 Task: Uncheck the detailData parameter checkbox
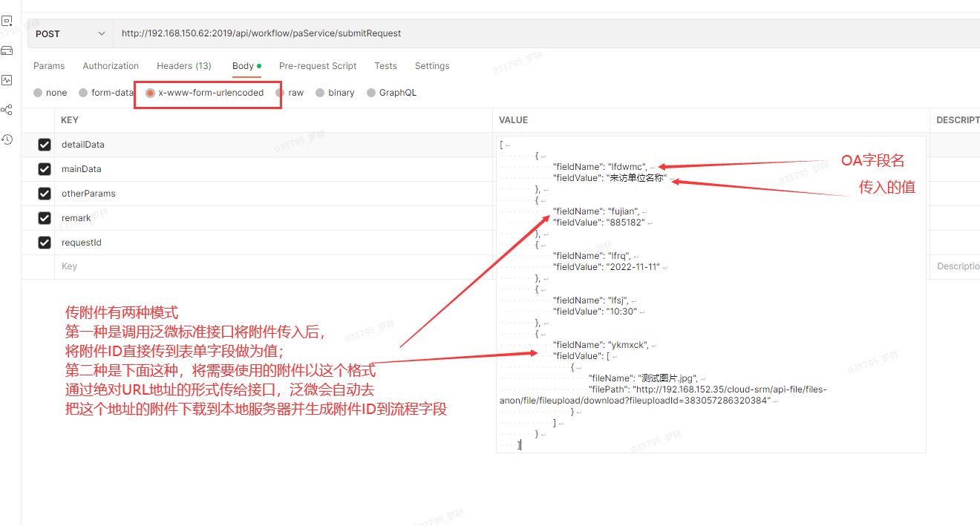[x=45, y=145]
